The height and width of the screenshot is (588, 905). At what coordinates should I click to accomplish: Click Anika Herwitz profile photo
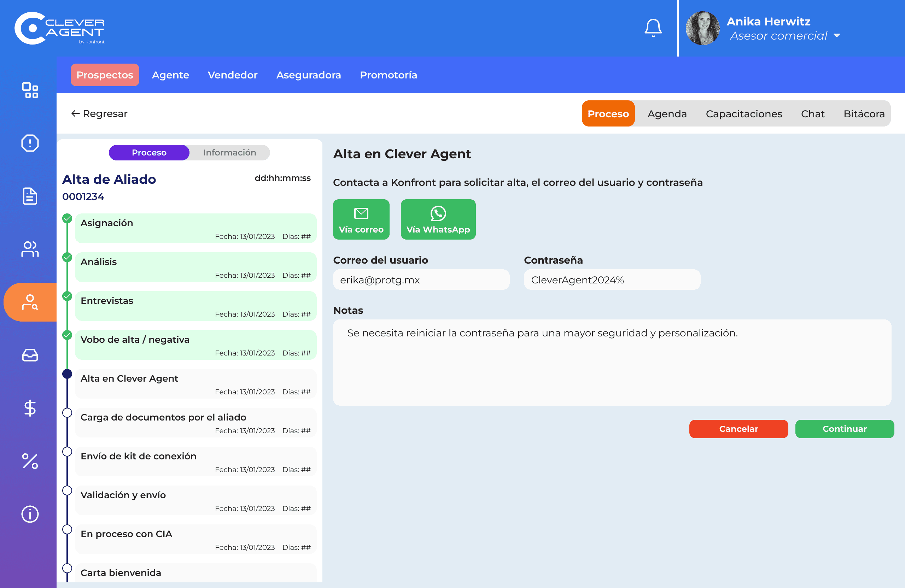click(x=703, y=29)
